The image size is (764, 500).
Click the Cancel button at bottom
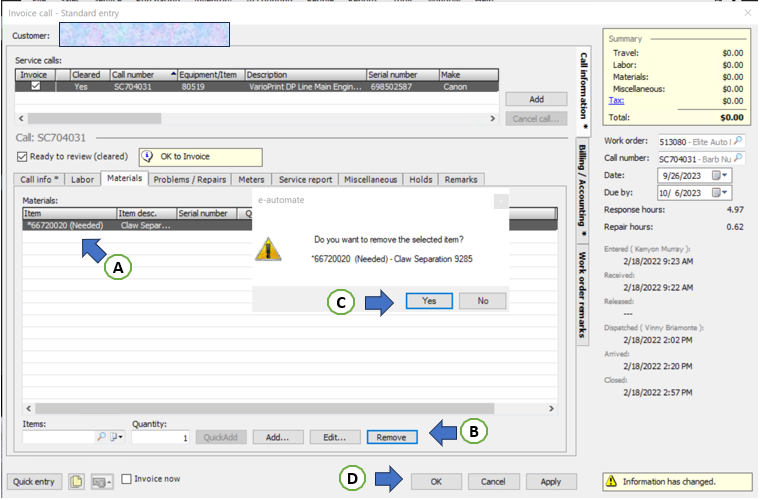click(x=493, y=481)
